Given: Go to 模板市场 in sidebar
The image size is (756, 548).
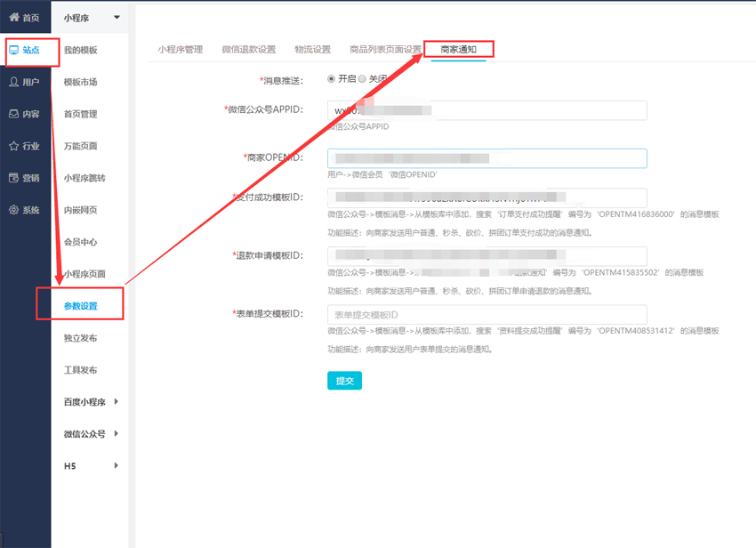Looking at the screenshot, I should (80, 82).
